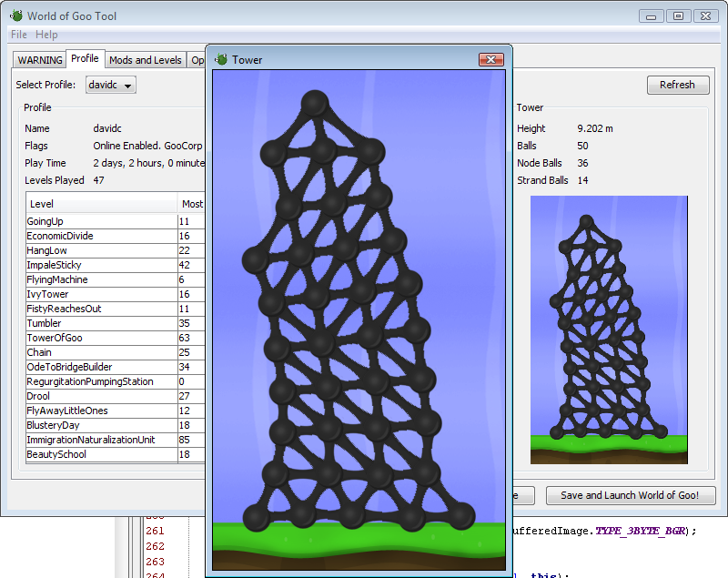Maximize the World of Goo Tool window
728x578 pixels.
pyautogui.click(x=678, y=16)
